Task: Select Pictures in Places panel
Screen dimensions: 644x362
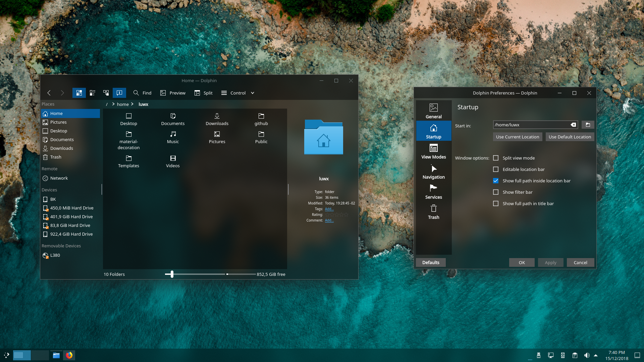Action: click(70, 122)
